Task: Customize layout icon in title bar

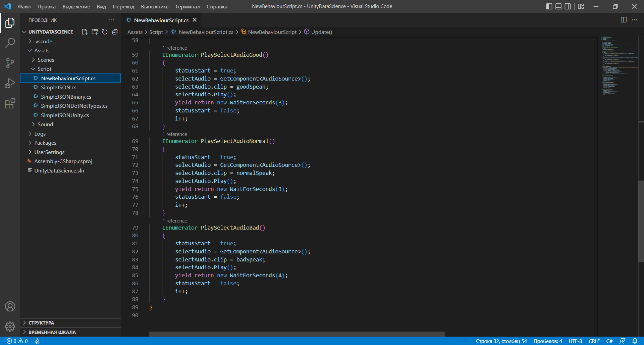Action: pyautogui.click(x=581, y=6)
